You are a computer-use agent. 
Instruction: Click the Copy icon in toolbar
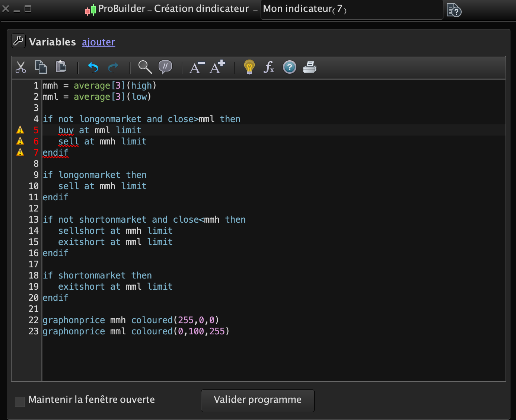click(x=41, y=67)
